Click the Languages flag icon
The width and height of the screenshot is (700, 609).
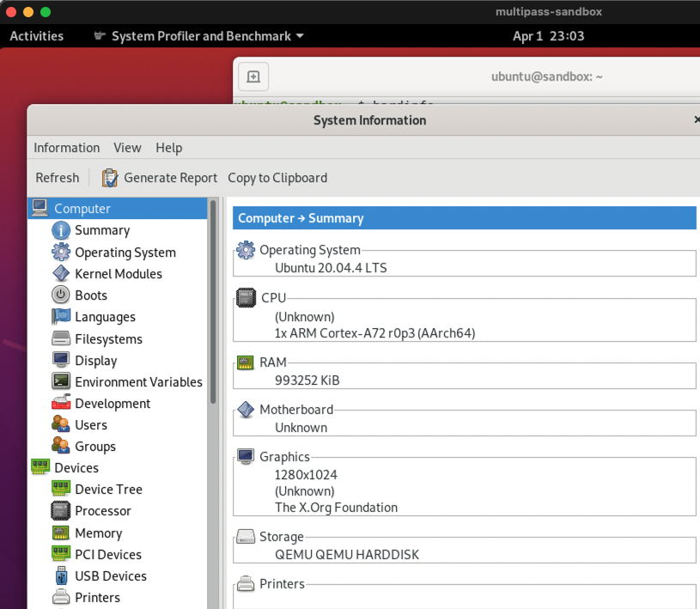tap(61, 317)
